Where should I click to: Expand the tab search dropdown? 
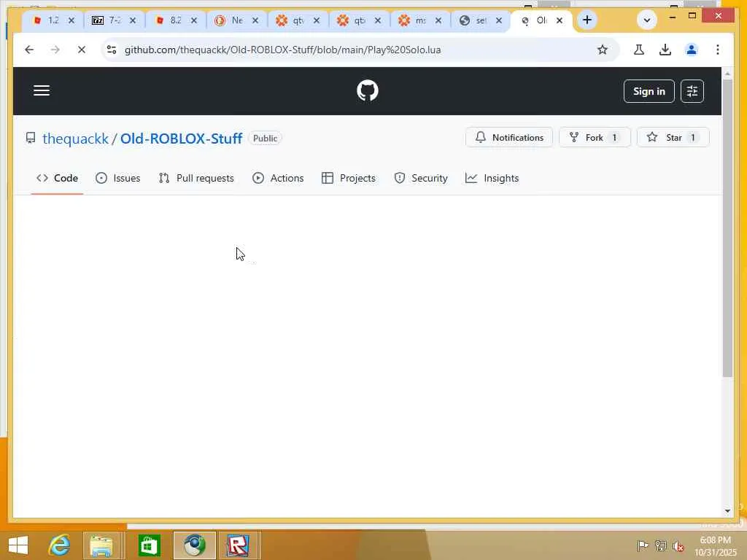647,20
